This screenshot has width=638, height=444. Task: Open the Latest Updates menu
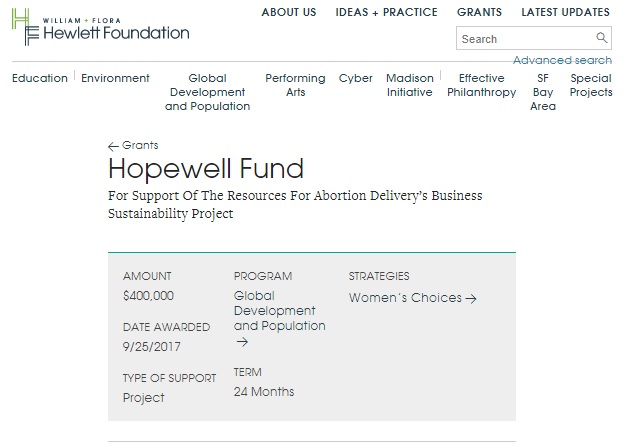[x=565, y=12]
